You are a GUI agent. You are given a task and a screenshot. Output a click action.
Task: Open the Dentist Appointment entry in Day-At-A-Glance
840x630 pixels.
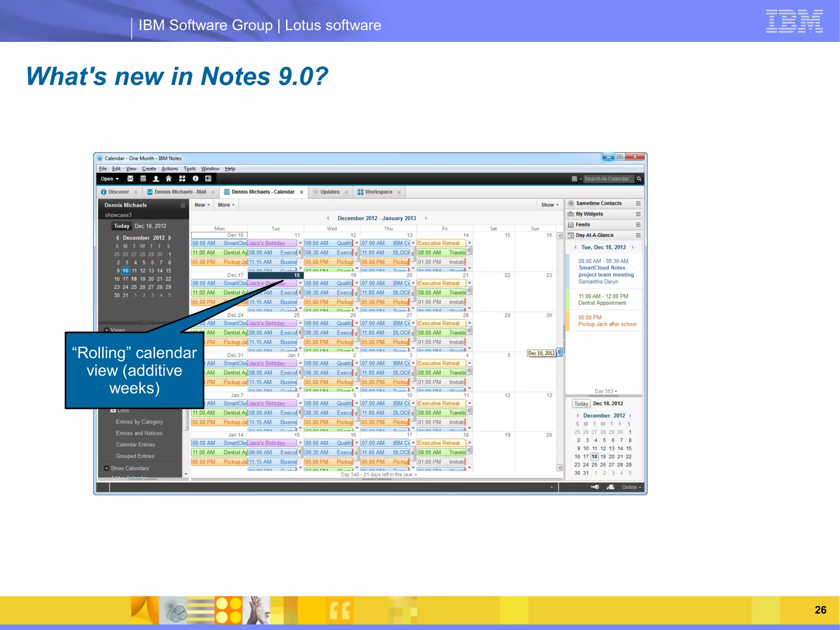coord(603,300)
